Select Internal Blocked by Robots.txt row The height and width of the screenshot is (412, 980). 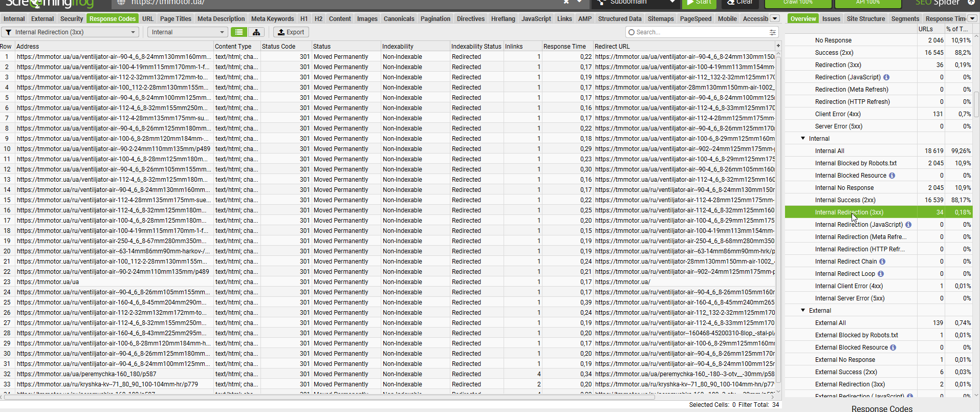pos(878,163)
